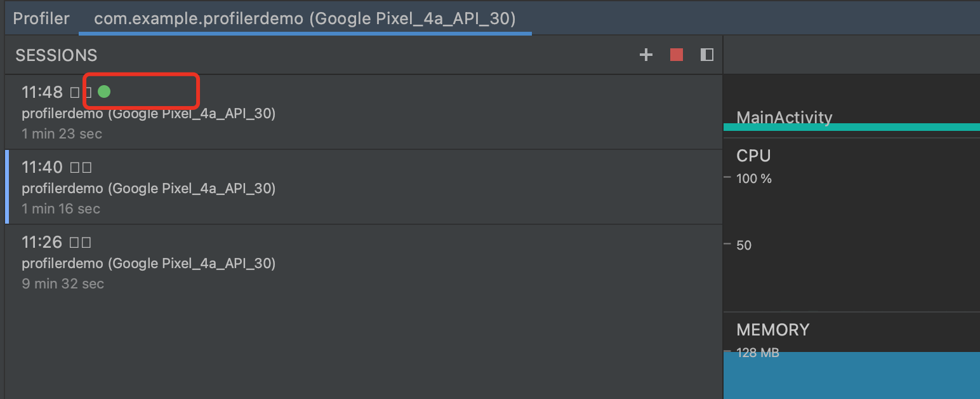The width and height of the screenshot is (980, 399).
Task: Click the MainActivity event label
Action: point(784,118)
